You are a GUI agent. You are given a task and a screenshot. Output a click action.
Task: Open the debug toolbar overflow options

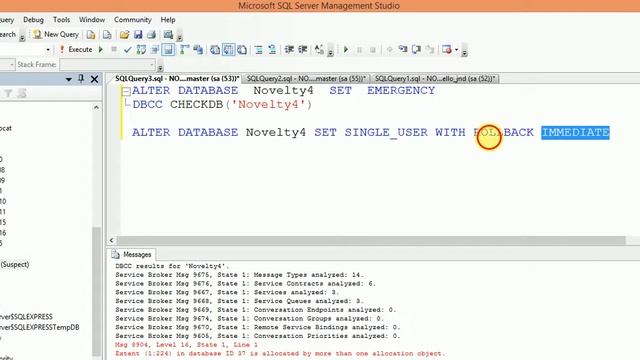464,51
